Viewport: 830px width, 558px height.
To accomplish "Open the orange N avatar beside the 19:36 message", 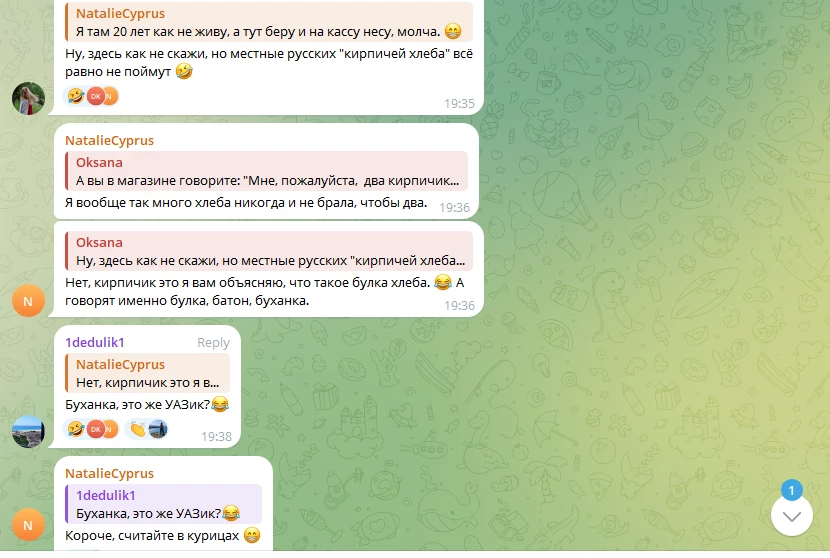I will coord(28,301).
